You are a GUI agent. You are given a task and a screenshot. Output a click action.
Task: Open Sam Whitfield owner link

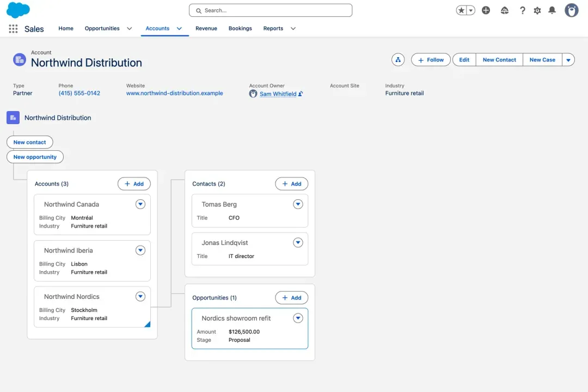[278, 94]
